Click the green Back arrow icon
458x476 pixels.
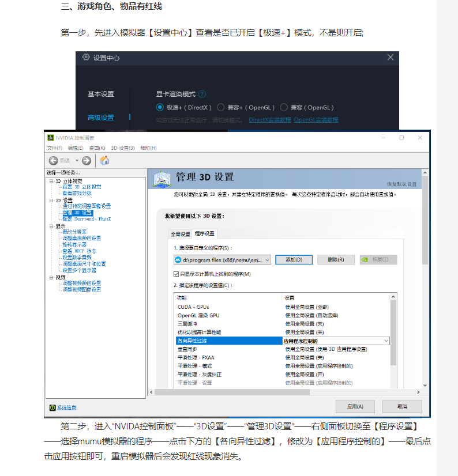[x=53, y=161]
